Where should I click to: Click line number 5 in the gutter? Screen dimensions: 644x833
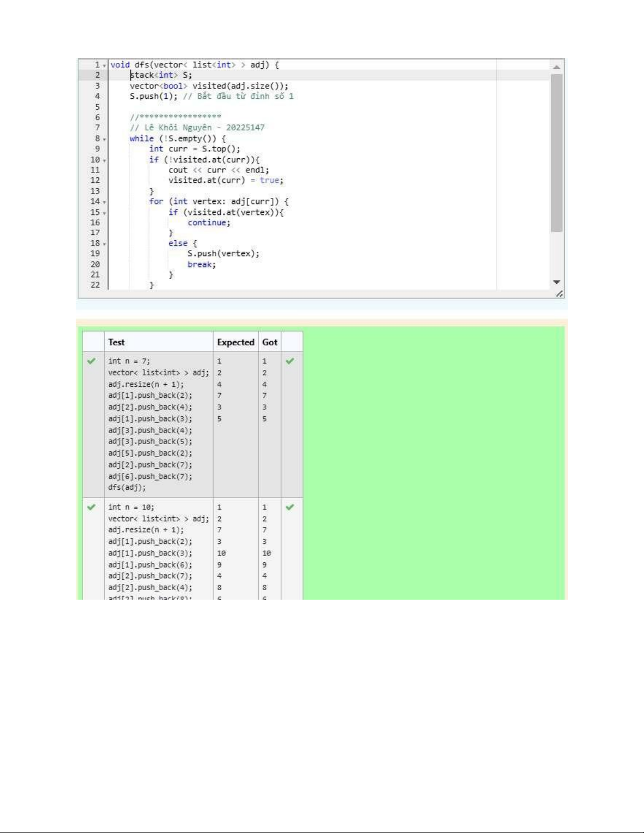[x=97, y=107]
